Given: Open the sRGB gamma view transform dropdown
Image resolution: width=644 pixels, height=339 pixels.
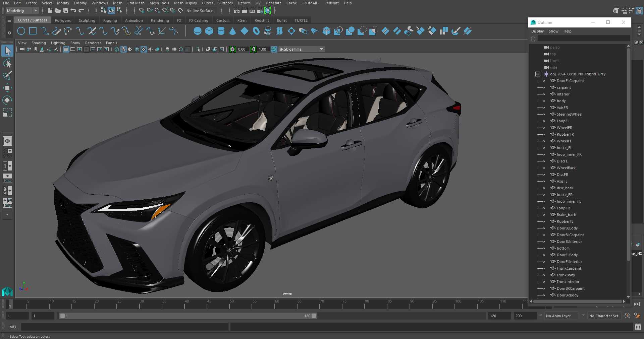Looking at the screenshot, I should click(x=301, y=49).
